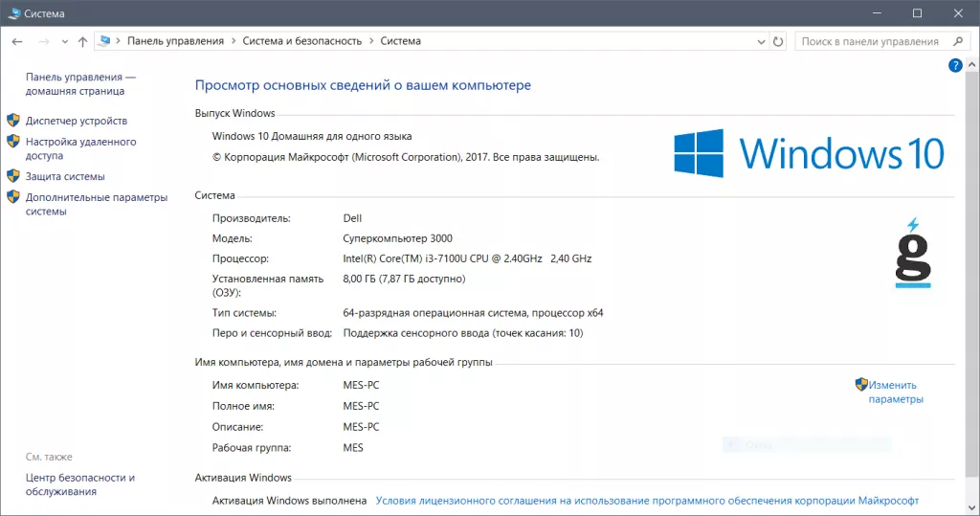Click the Система breadcrumb segment
980x516 pixels.
point(401,40)
